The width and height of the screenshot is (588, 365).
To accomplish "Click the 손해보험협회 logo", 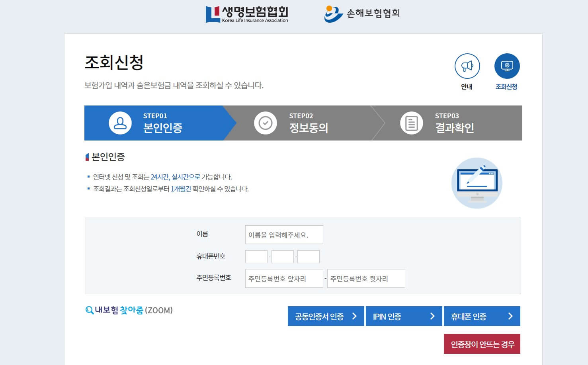I will click(362, 13).
